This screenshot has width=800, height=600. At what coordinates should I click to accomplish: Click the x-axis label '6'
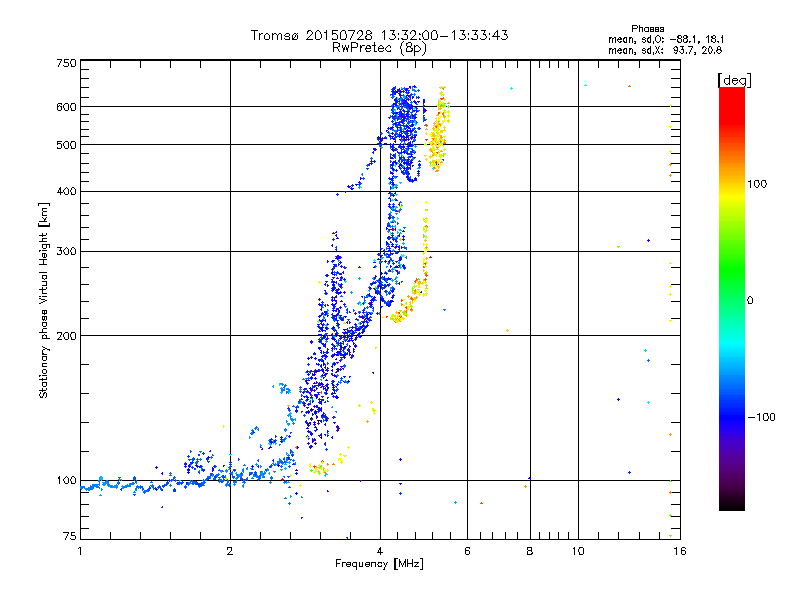pyautogui.click(x=467, y=551)
